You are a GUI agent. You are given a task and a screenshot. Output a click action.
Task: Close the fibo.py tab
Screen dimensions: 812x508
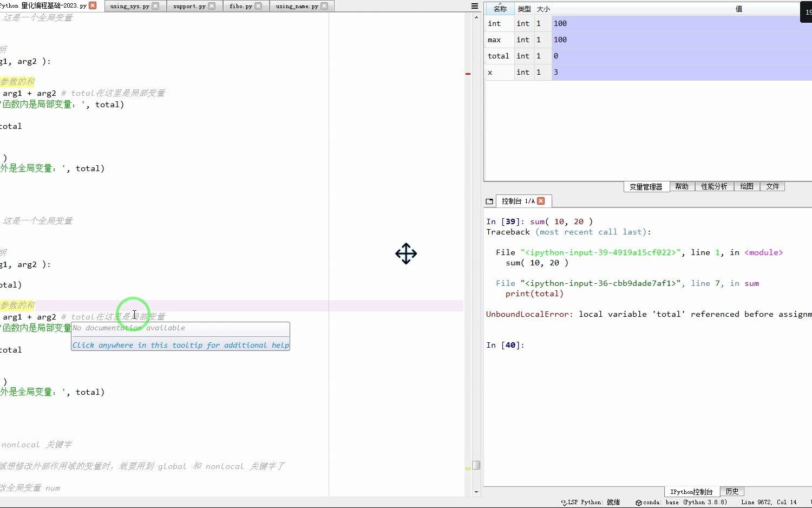(258, 6)
